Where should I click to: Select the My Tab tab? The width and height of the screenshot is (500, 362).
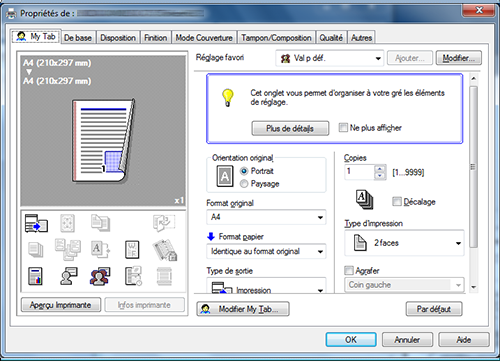point(36,36)
